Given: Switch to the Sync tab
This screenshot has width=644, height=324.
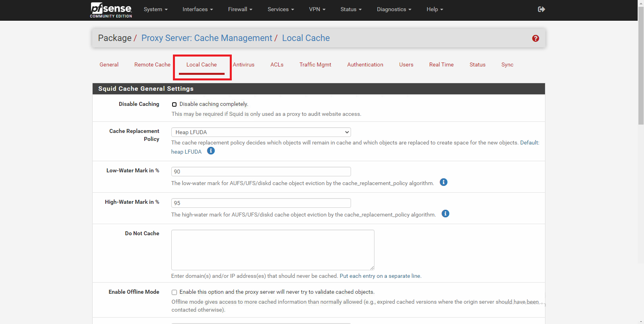Looking at the screenshot, I should click(x=507, y=64).
